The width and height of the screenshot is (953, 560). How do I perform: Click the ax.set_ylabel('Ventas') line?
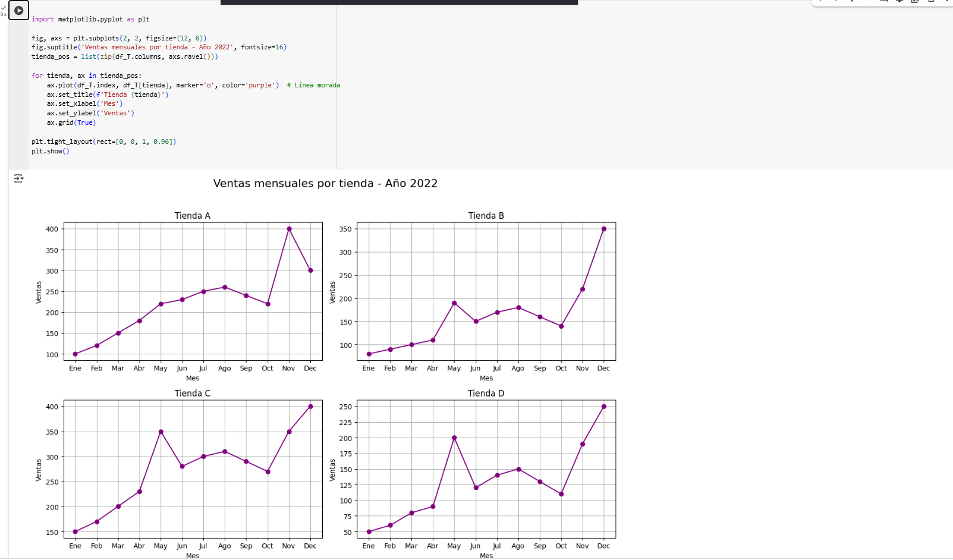point(90,113)
